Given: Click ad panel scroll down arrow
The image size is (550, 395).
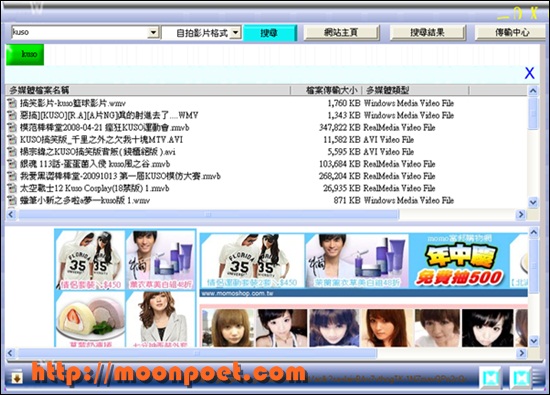Looking at the screenshot, I should tap(533, 341).
